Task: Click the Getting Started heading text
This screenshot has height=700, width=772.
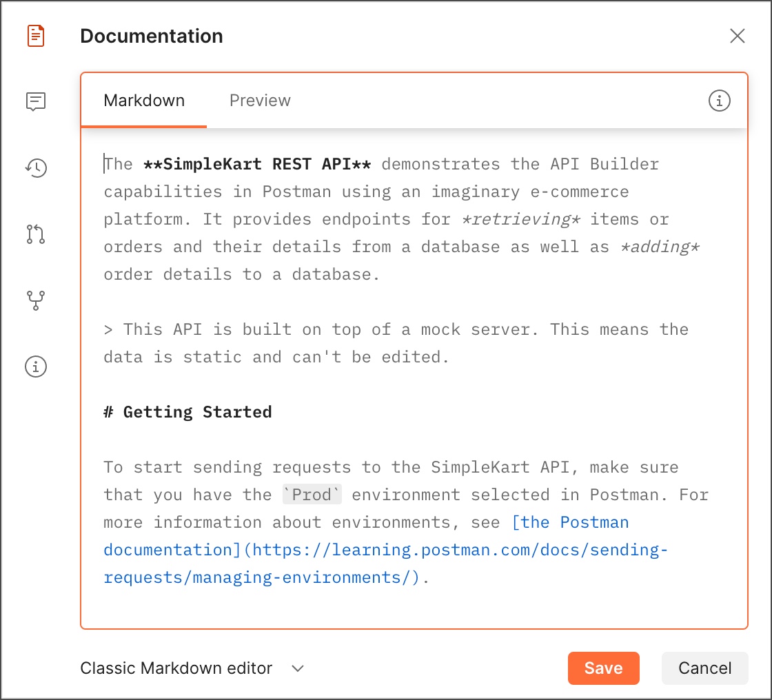Action: [196, 412]
